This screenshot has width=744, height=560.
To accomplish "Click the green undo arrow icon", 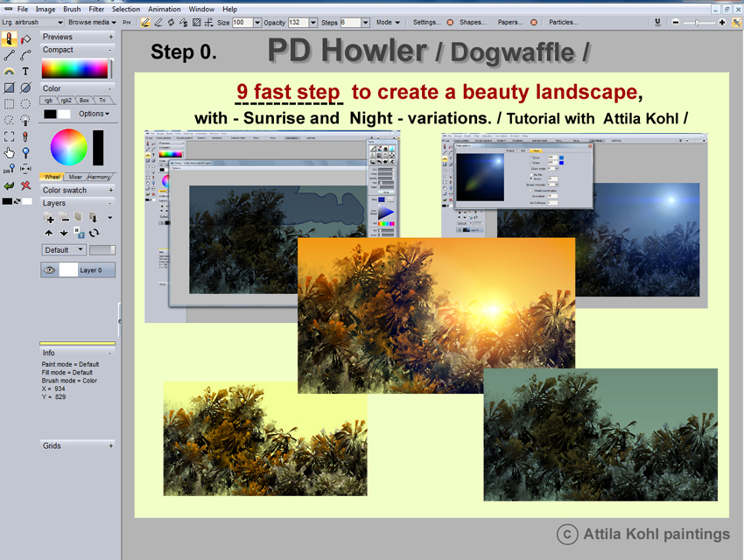I will [9, 185].
